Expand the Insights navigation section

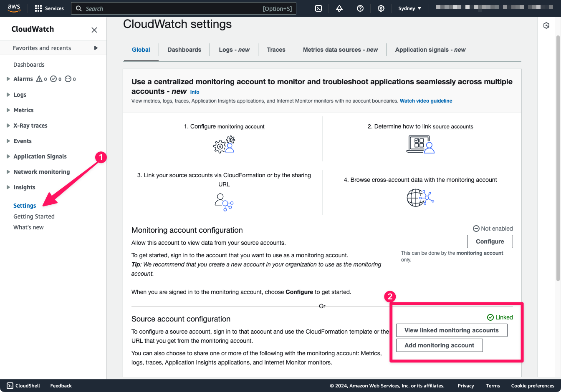8,187
